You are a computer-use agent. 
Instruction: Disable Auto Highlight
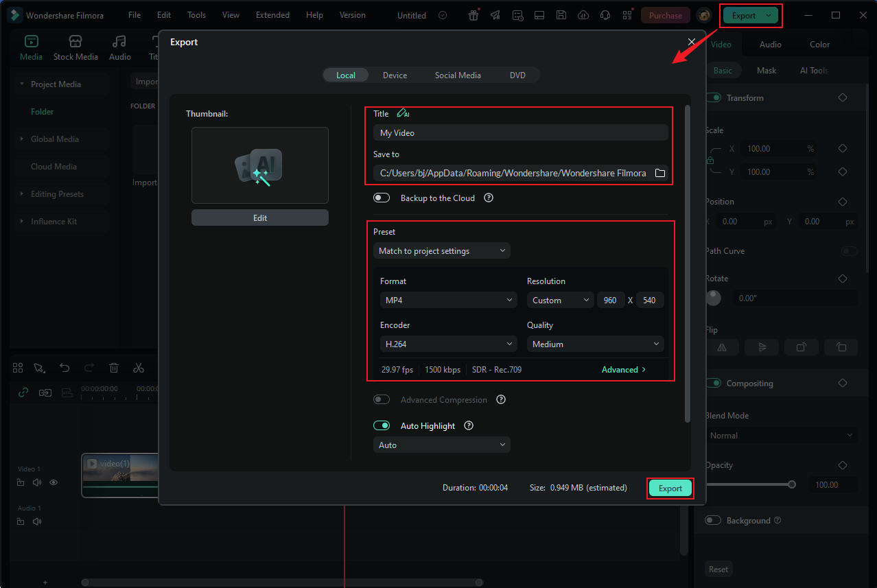click(x=382, y=425)
